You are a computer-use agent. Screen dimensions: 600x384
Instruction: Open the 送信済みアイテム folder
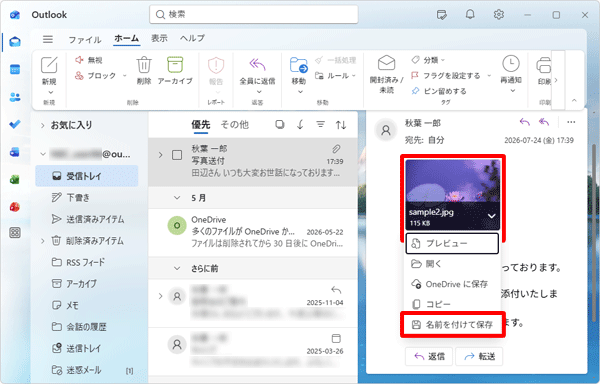[87, 219]
